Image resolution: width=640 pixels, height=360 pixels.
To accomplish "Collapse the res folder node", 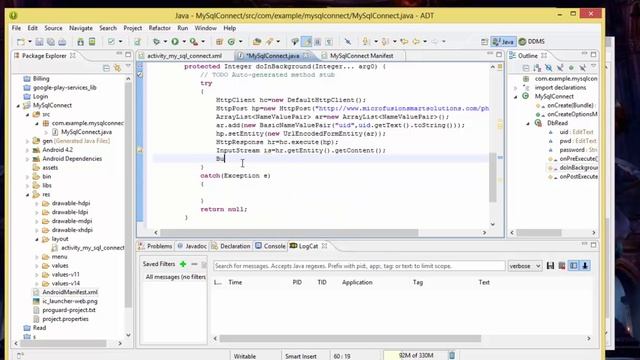I will pyautogui.click(x=28, y=195).
